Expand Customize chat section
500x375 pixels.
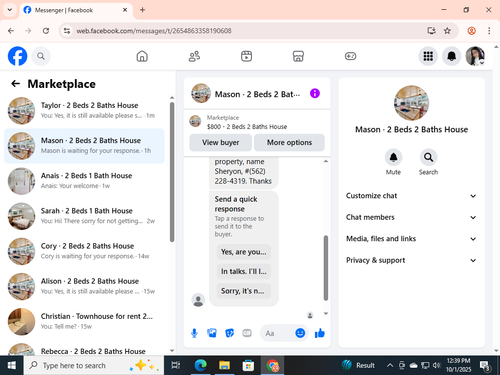(411, 196)
